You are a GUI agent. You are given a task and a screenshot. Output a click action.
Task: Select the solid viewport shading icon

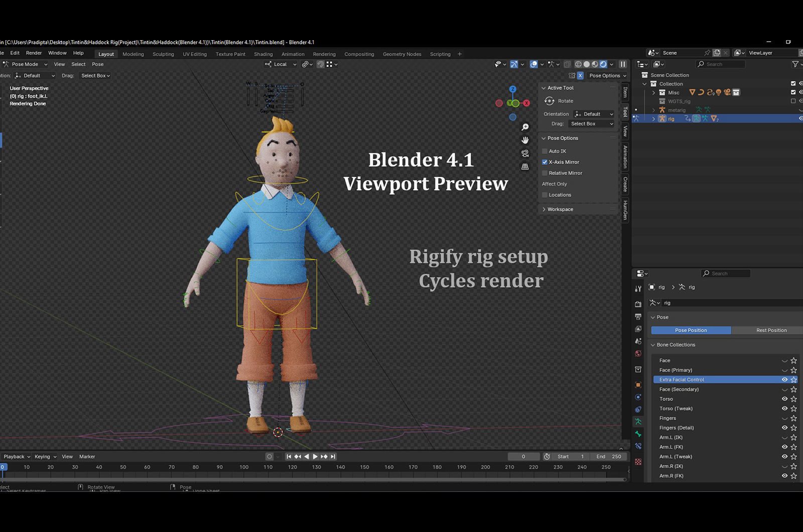pyautogui.click(x=587, y=64)
